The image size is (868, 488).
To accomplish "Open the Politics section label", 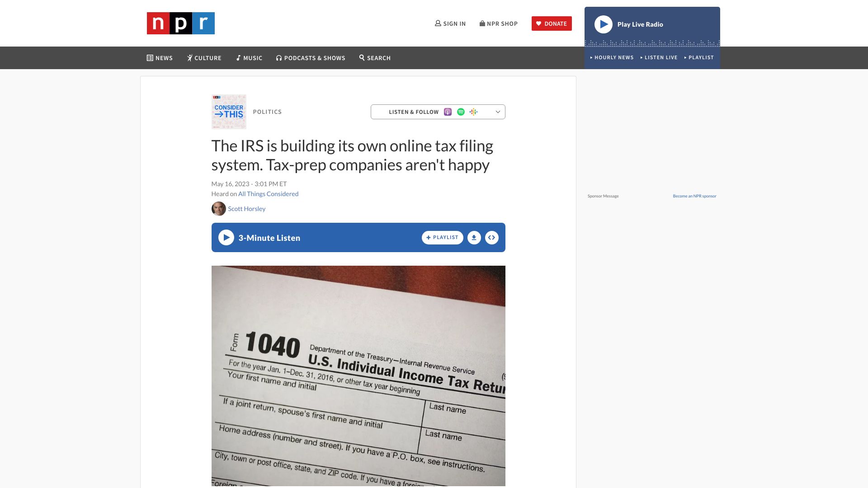I will (267, 112).
